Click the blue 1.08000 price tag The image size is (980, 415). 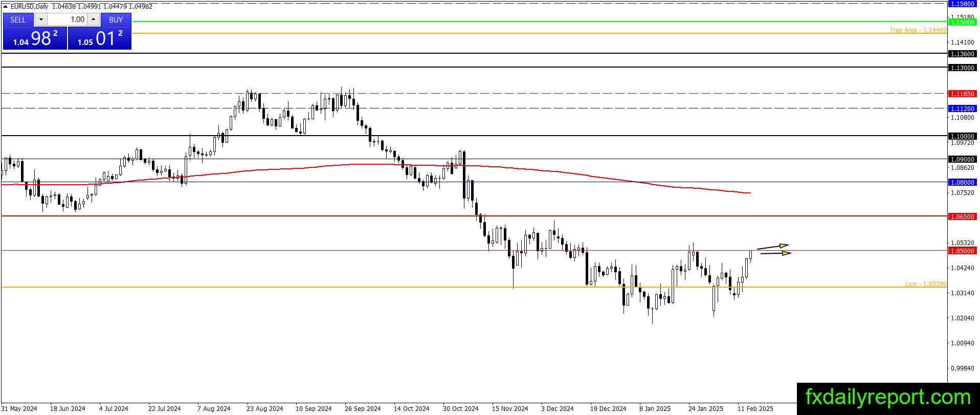click(962, 182)
